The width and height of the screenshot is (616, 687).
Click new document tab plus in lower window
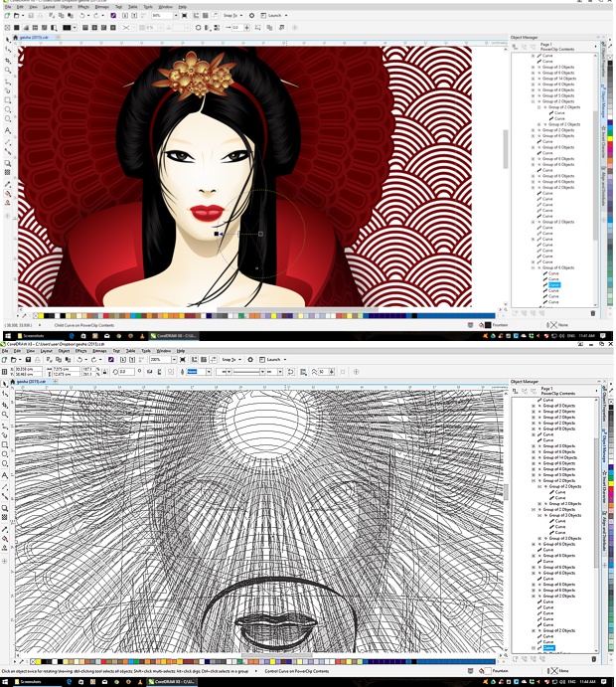click(x=56, y=382)
